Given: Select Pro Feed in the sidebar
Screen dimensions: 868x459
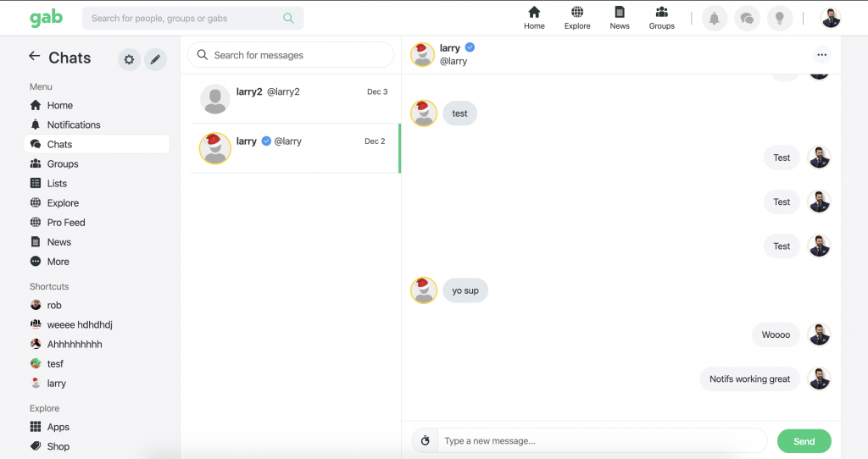Looking at the screenshot, I should pos(65,223).
